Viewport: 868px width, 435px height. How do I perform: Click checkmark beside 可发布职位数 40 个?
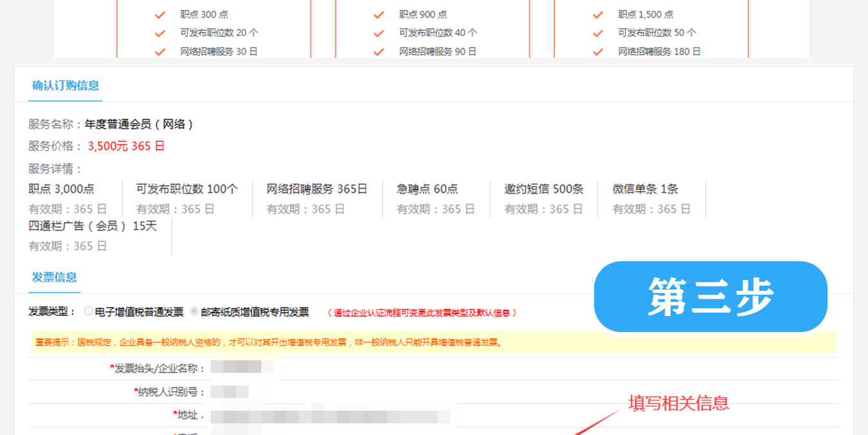(379, 33)
